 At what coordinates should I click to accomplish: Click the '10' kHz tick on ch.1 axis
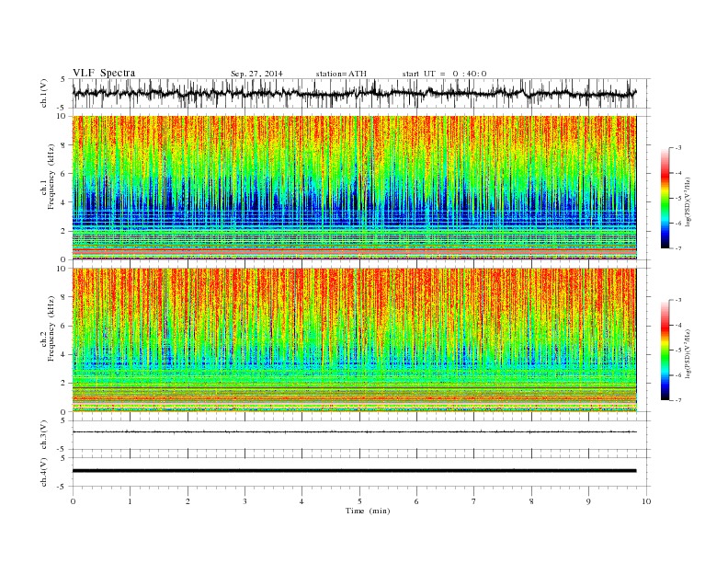[63, 116]
